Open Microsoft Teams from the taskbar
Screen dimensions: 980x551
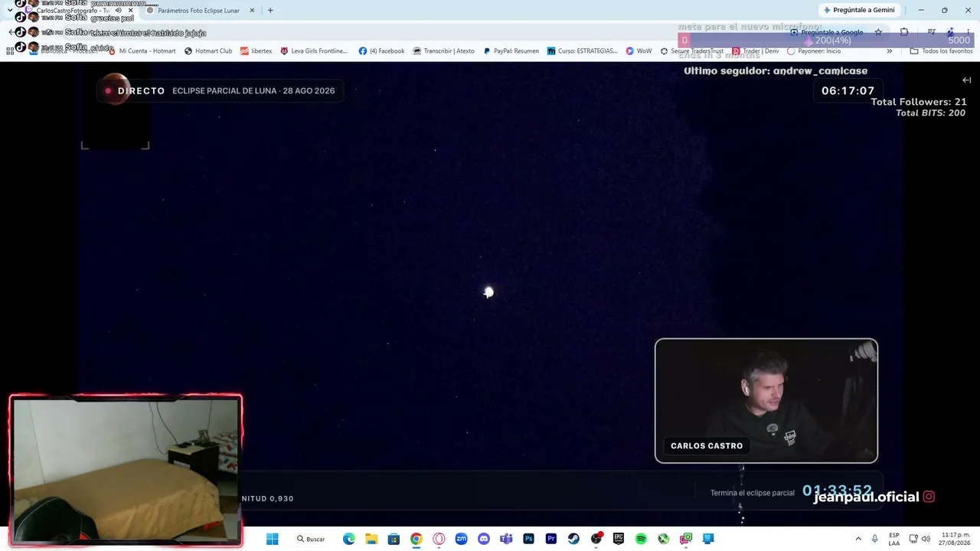pyautogui.click(x=506, y=539)
